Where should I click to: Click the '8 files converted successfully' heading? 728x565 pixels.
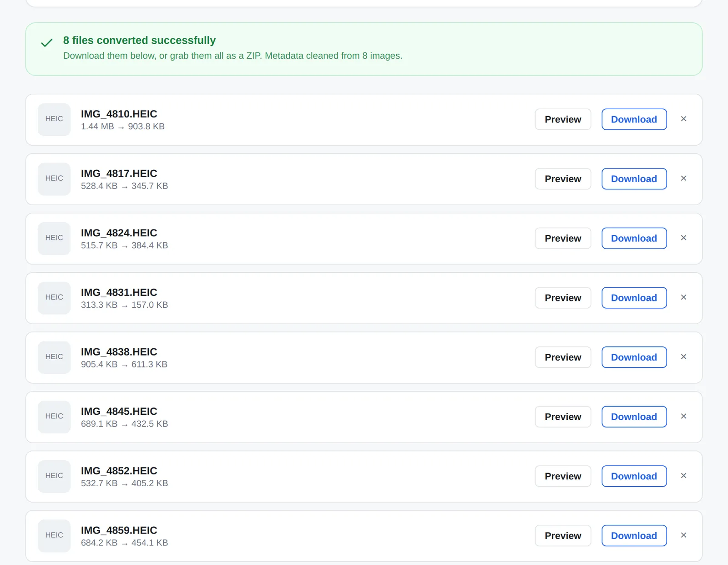coord(139,40)
